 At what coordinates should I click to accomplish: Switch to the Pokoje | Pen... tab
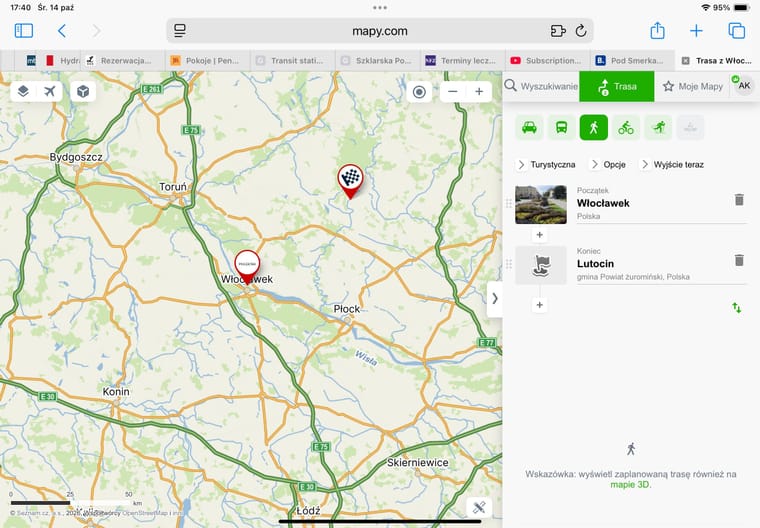click(x=207, y=61)
